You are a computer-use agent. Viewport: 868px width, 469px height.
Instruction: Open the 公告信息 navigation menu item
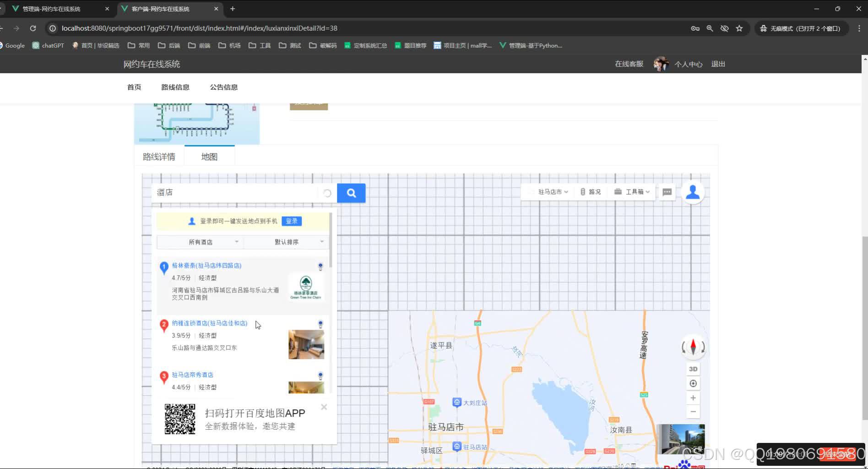pyautogui.click(x=224, y=87)
